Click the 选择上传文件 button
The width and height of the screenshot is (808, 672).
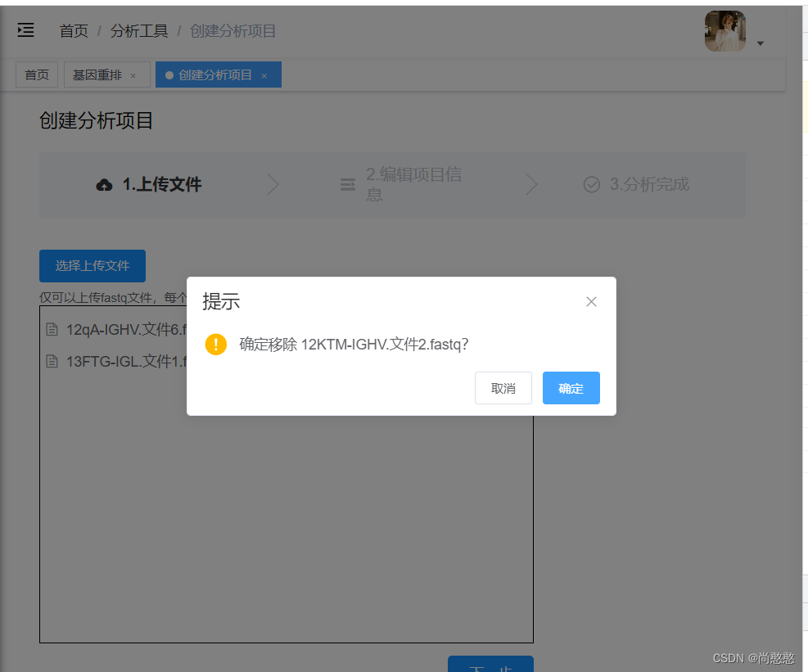[x=93, y=265]
